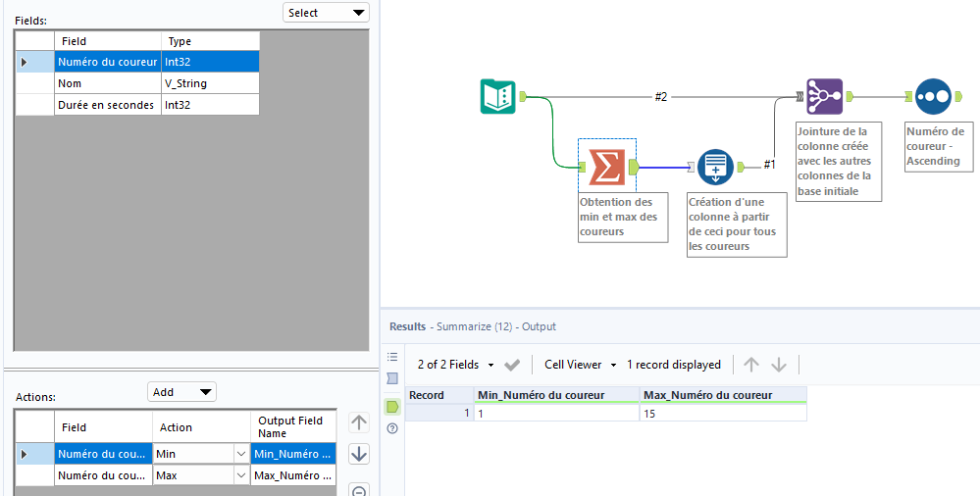Click the Join tool output anchor

click(850, 97)
